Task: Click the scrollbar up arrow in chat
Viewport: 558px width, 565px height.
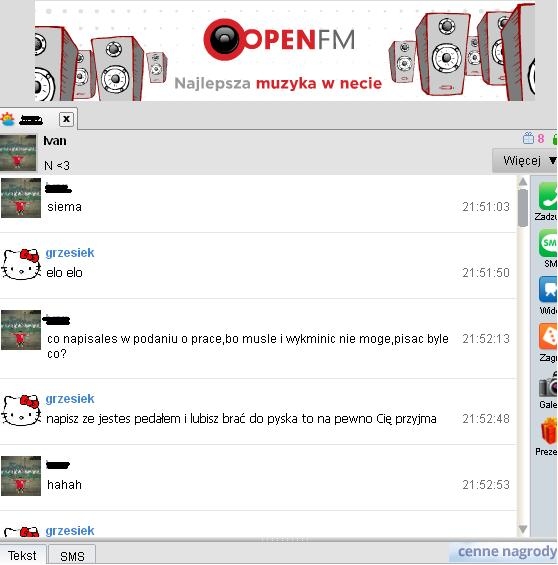Action: click(523, 182)
